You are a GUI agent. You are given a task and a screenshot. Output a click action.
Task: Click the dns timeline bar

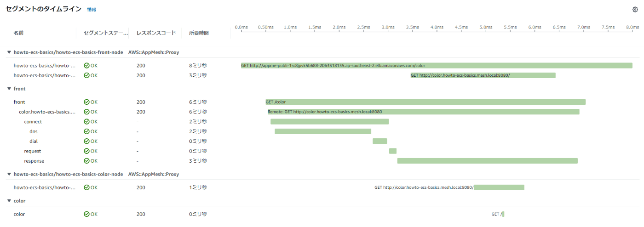pos(323,131)
